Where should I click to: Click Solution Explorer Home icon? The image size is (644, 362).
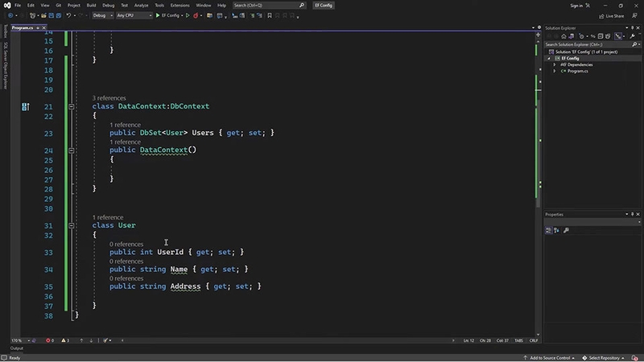tap(563, 36)
